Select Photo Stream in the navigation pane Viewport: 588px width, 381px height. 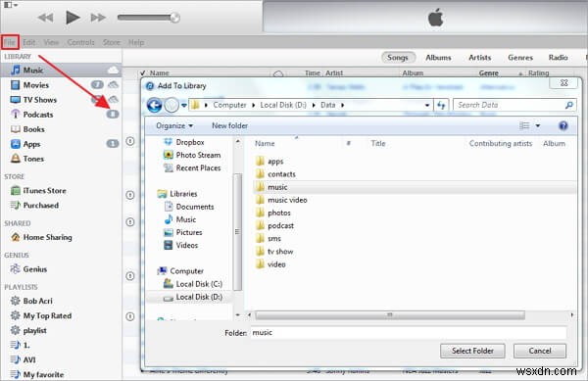[x=192, y=155]
